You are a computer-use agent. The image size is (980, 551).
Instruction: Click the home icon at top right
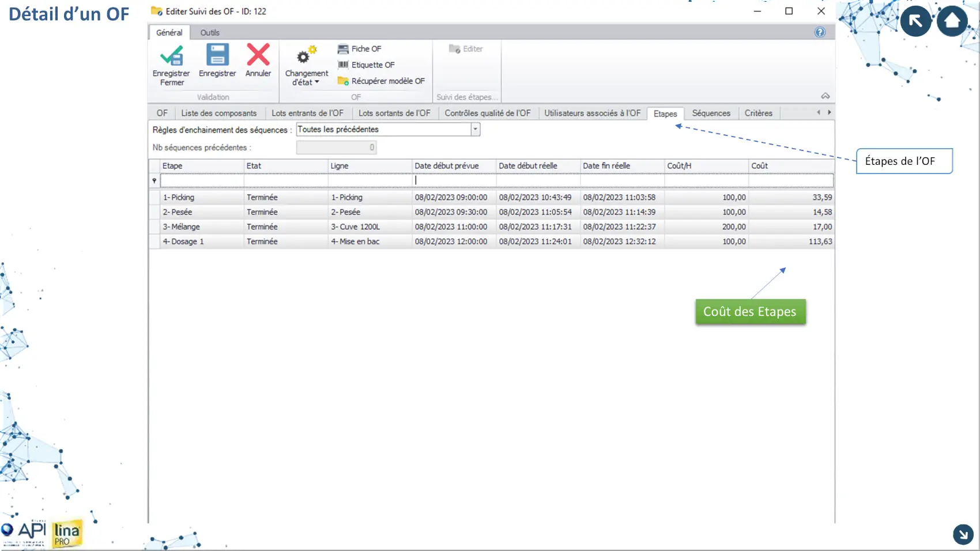click(952, 21)
